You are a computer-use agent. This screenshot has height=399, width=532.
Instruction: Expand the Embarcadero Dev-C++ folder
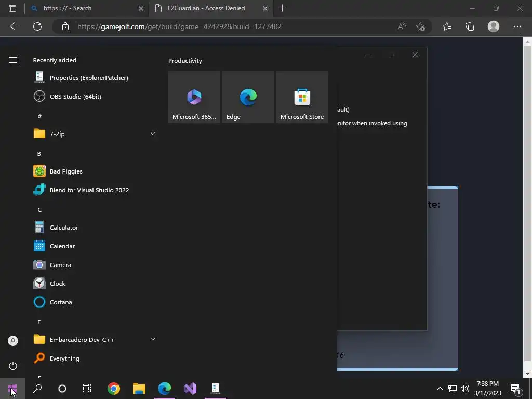(94, 339)
